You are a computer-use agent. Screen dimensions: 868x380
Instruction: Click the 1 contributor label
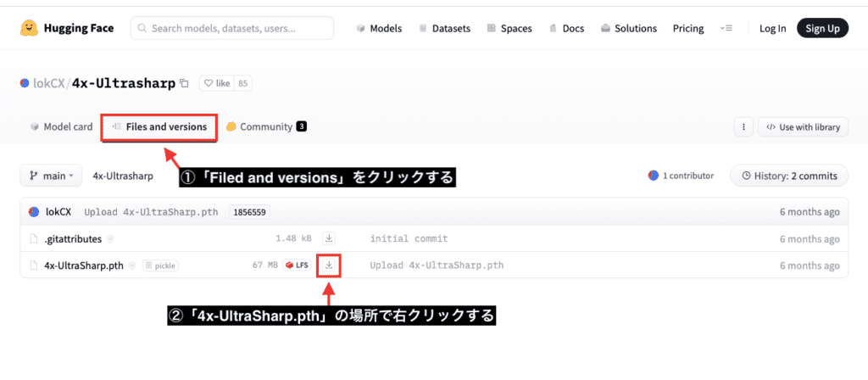coord(681,176)
